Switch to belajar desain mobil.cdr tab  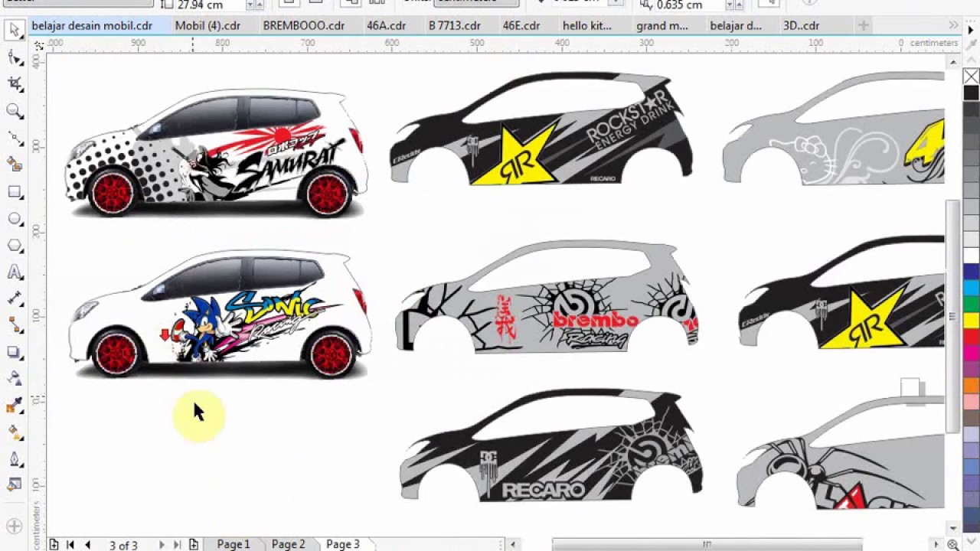point(92,25)
